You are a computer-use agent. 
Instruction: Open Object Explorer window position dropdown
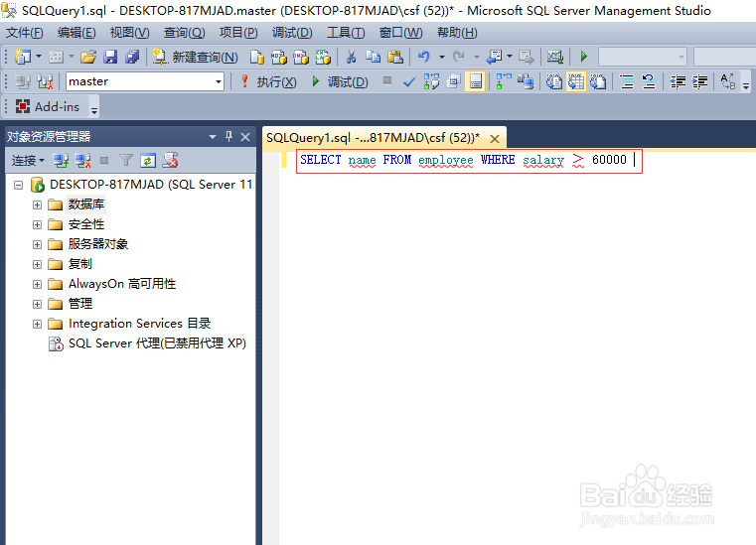pyautogui.click(x=213, y=137)
